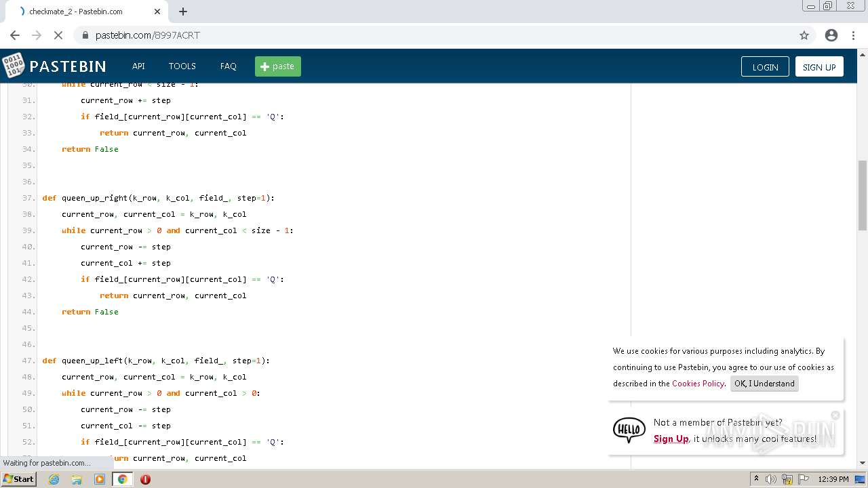Click the site lock icon
This screenshot has height=488, width=868.
tap(85, 35)
